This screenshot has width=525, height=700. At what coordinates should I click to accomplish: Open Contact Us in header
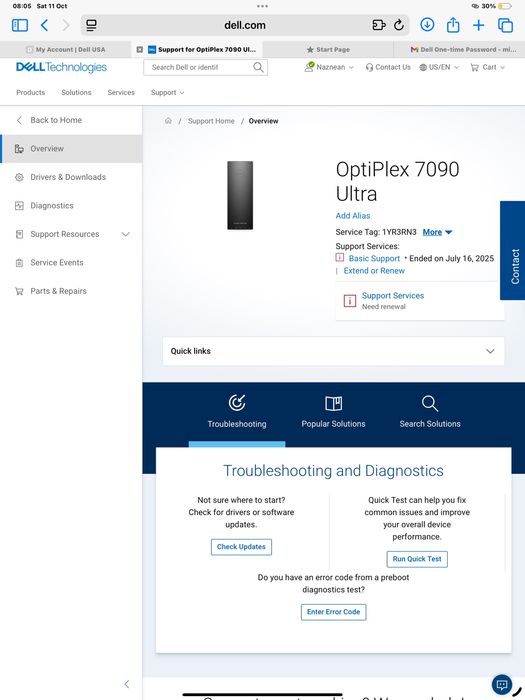pos(388,67)
